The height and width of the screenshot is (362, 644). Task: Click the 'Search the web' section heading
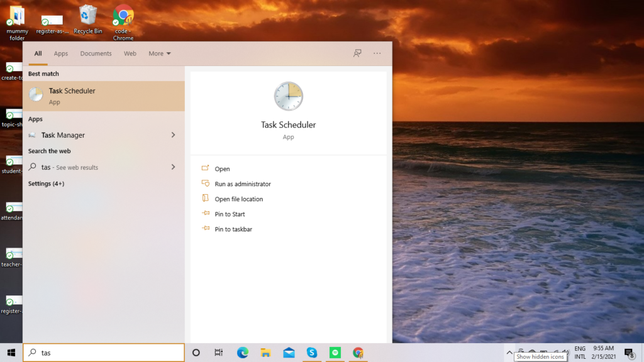coord(49,151)
